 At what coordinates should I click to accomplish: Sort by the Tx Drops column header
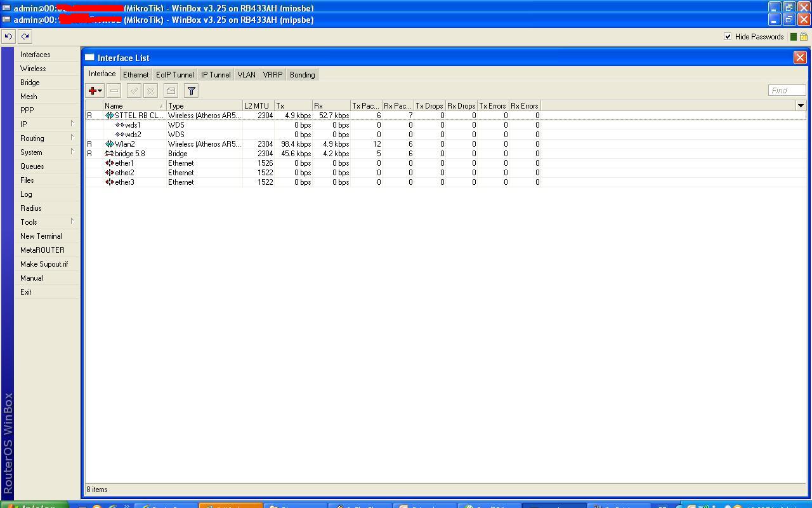click(429, 106)
